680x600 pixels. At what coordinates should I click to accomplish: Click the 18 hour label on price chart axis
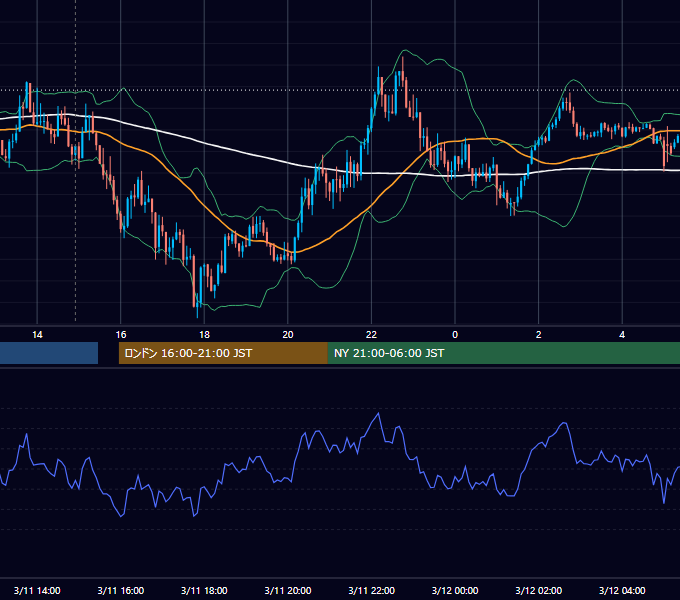[204, 335]
